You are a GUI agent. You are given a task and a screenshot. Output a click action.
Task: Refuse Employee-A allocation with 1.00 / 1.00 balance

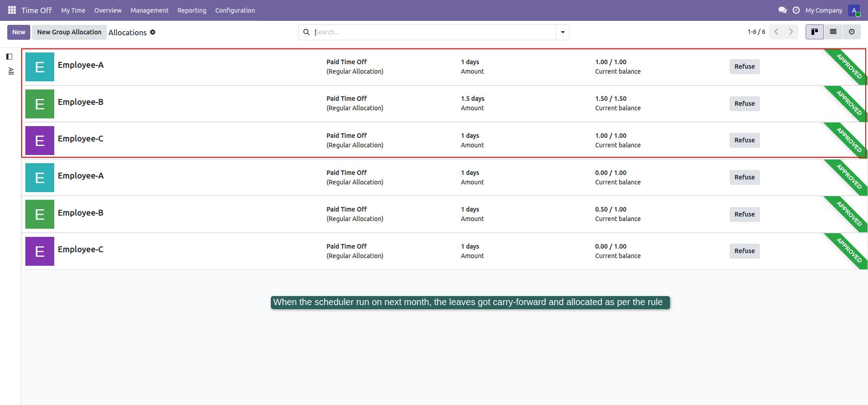point(745,66)
